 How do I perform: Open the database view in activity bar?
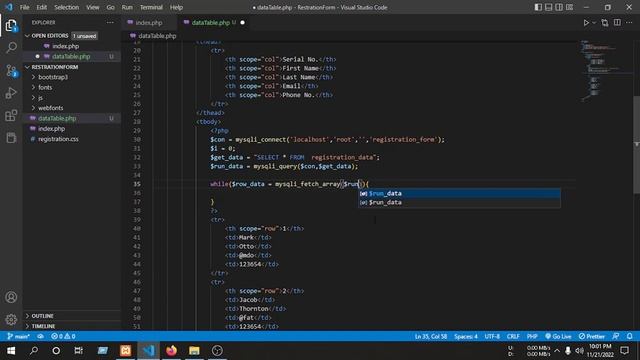click(11, 138)
